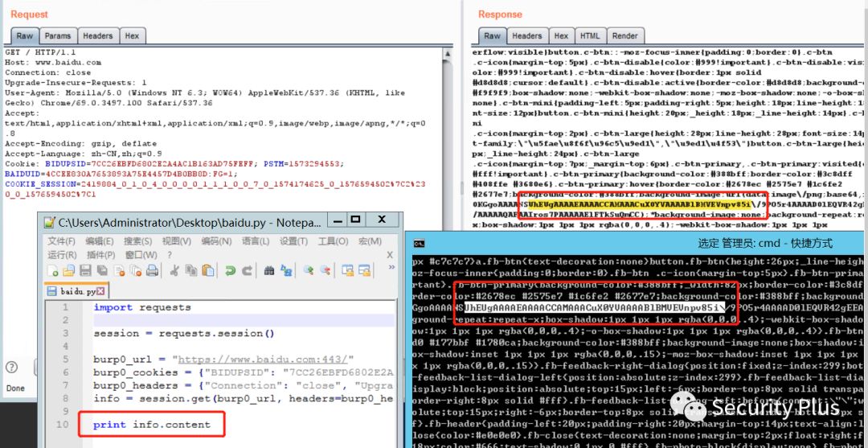Click the Zoom In magnifier icon
Image resolution: width=868 pixels, height=448 pixels.
pyautogui.click(x=309, y=270)
